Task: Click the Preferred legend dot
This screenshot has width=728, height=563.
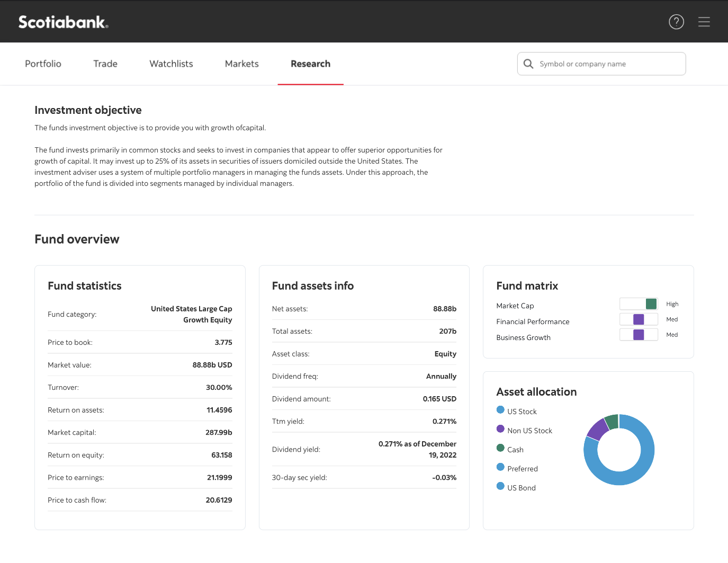Action: coord(500,467)
